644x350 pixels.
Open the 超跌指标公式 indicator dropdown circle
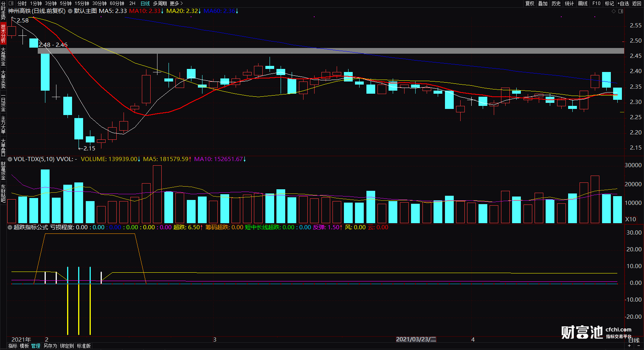click(x=10, y=227)
